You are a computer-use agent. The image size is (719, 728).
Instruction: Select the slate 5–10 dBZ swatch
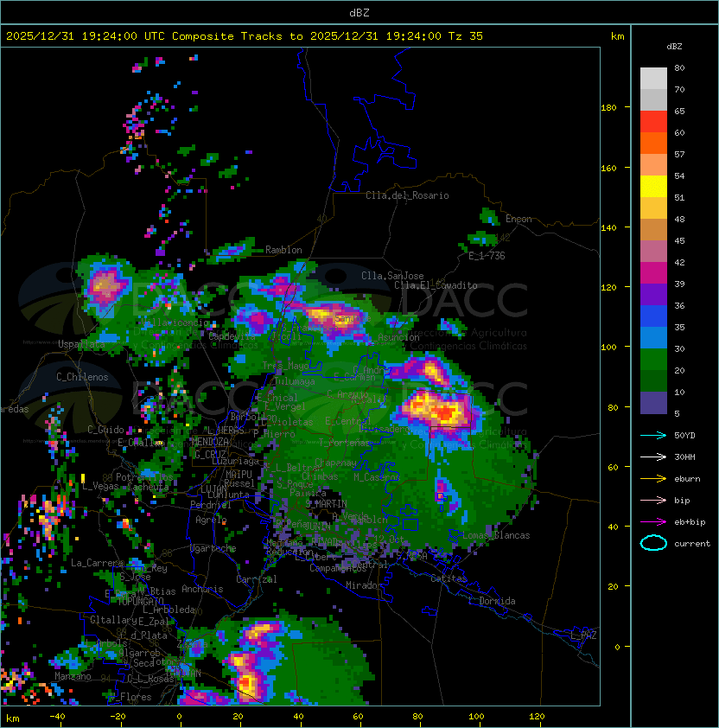(653, 403)
